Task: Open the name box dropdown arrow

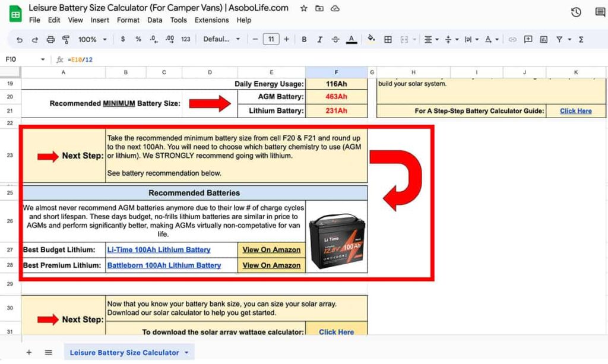Action: point(43,59)
